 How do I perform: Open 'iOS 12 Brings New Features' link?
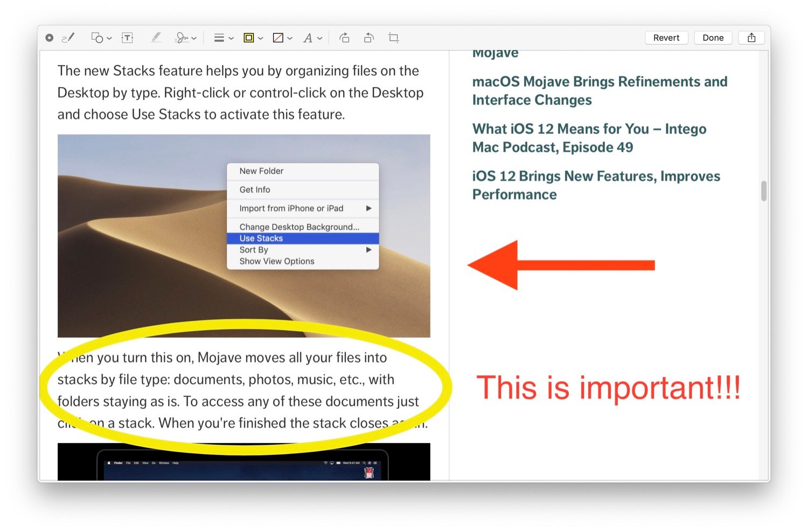click(596, 185)
